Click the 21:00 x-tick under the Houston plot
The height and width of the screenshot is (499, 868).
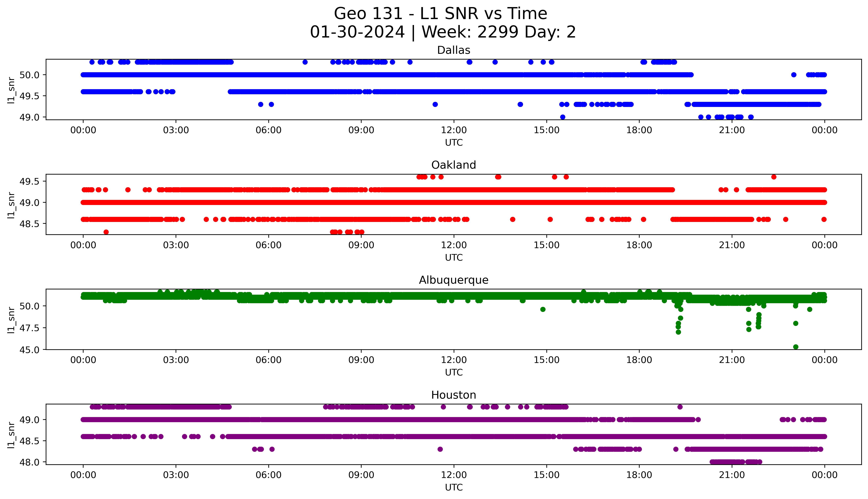pyautogui.click(x=732, y=475)
